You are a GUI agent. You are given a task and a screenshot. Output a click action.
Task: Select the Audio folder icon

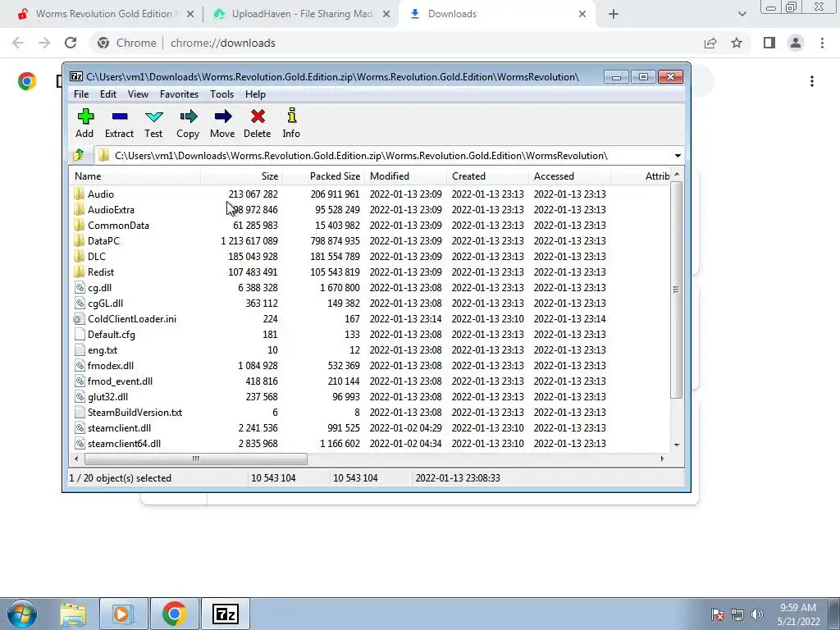pyautogui.click(x=80, y=194)
